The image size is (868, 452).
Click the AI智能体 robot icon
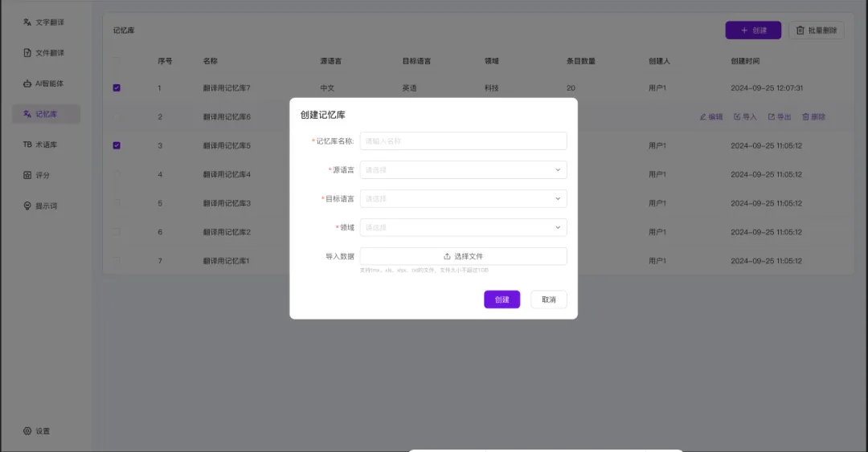(27, 83)
